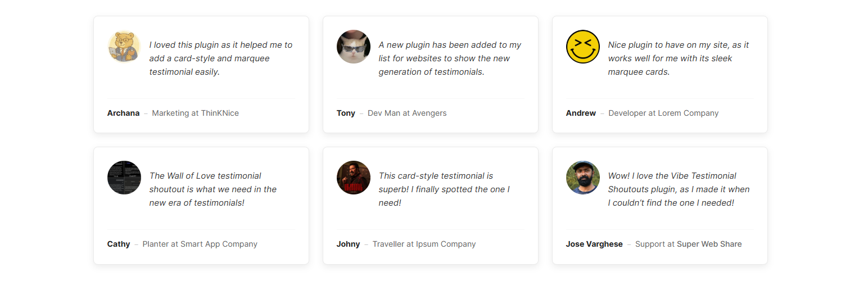The image size is (868, 281).
Task: Click the name Tony
Action: [346, 113]
